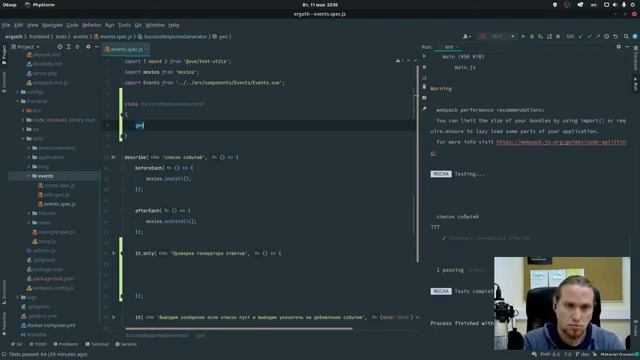The image size is (640, 360).
Task: Collapse the tests folder in tree
Action: point(24,139)
